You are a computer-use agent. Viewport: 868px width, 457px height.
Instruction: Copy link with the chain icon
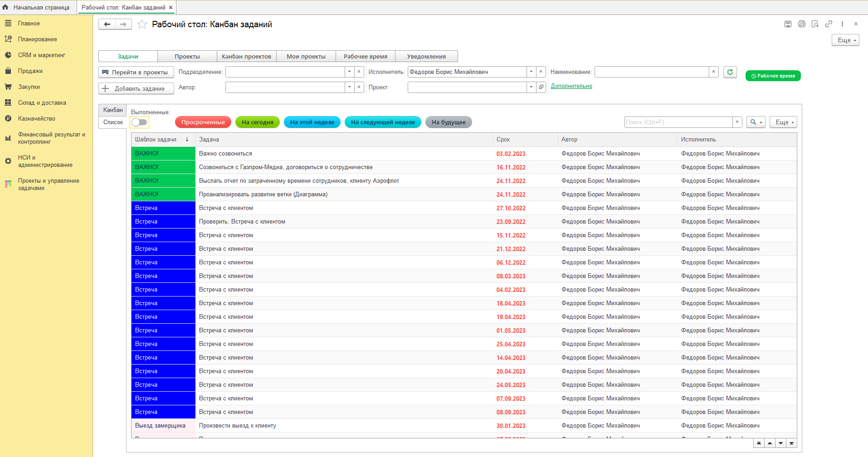[x=829, y=24]
